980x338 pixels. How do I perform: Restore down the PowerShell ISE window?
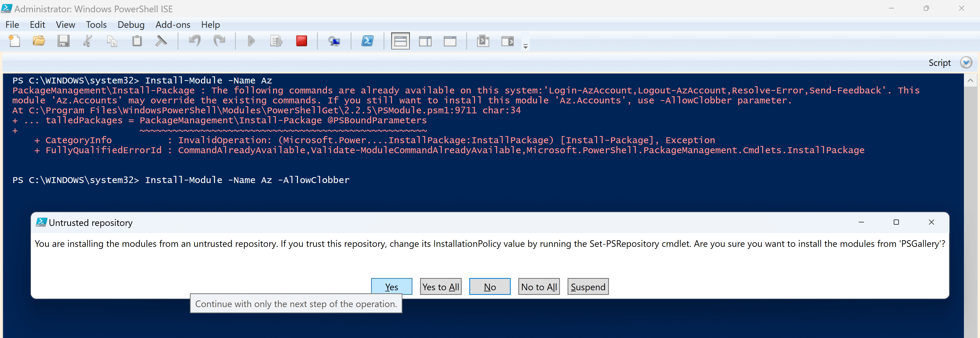point(926,8)
